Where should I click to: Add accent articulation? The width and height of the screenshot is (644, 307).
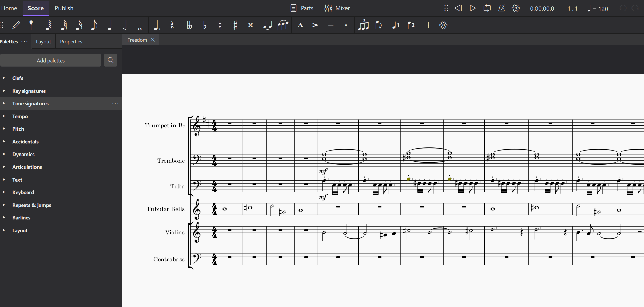315,25
